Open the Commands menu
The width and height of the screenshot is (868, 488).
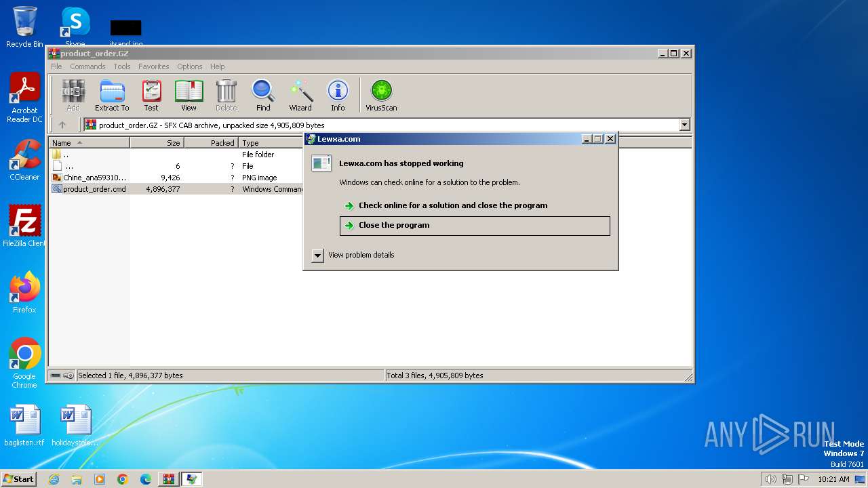(x=87, y=66)
